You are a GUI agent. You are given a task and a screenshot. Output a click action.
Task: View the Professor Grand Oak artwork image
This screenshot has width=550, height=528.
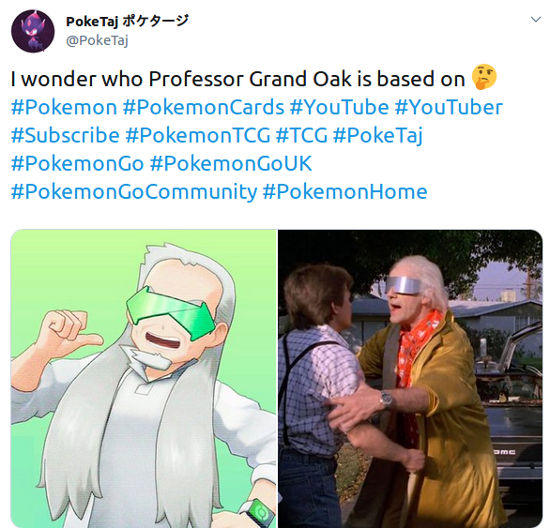click(144, 379)
